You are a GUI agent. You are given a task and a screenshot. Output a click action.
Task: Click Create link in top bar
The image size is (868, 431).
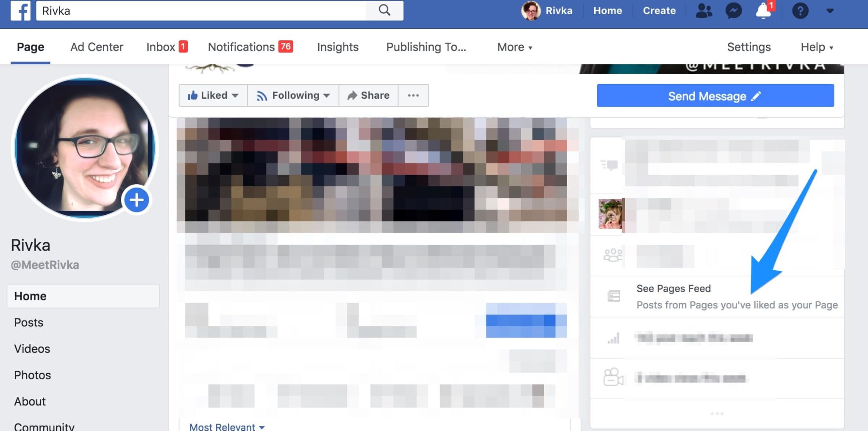pyautogui.click(x=659, y=11)
